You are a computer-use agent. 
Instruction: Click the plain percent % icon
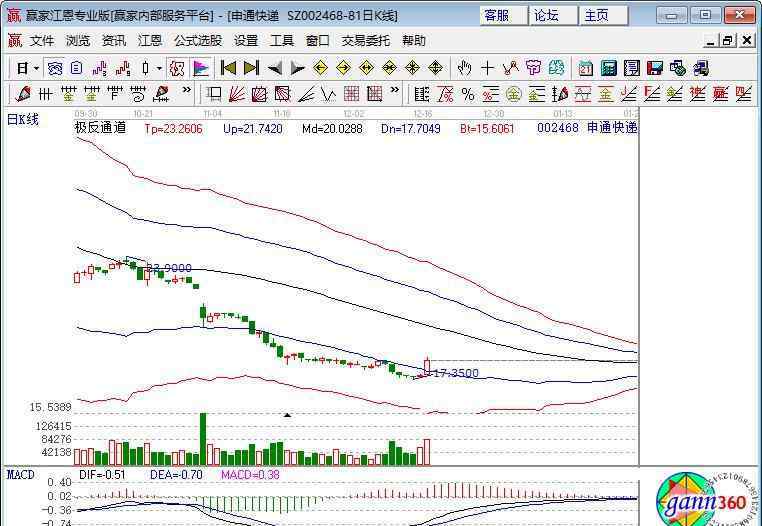(468, 94)
